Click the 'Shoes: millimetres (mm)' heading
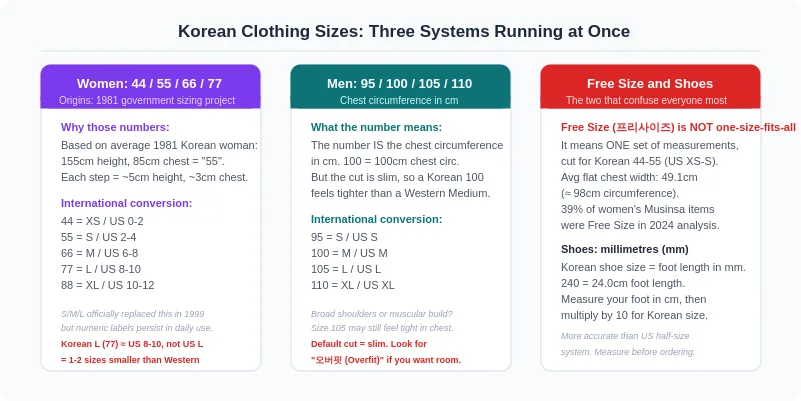Screen dimensions: 801x401 click(x=625, y=249)
